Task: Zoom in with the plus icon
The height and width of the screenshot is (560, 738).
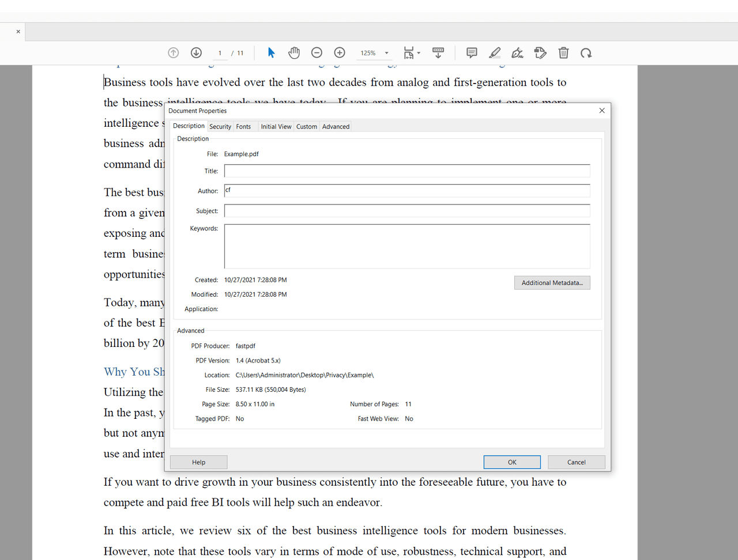Action: 340,52
